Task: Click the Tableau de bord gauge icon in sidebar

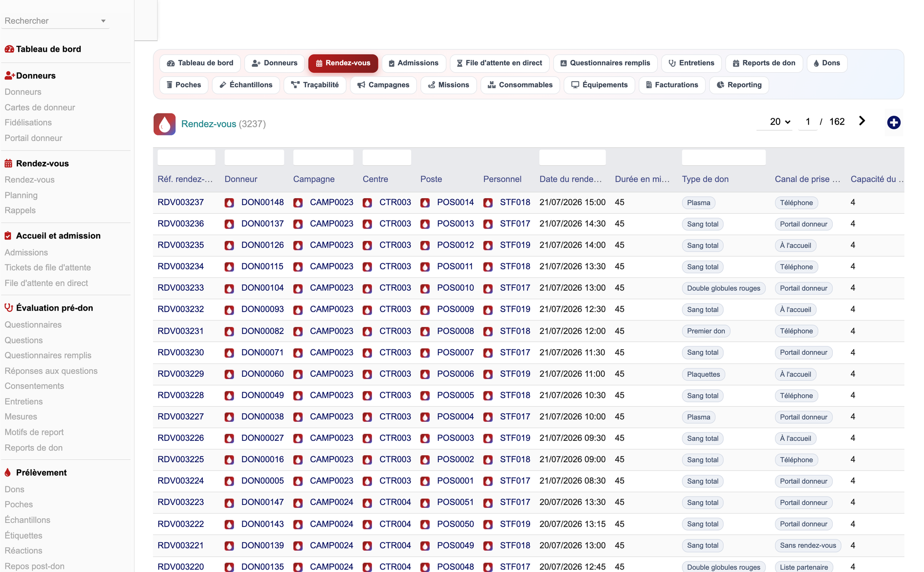Action: tap(9, 49)
